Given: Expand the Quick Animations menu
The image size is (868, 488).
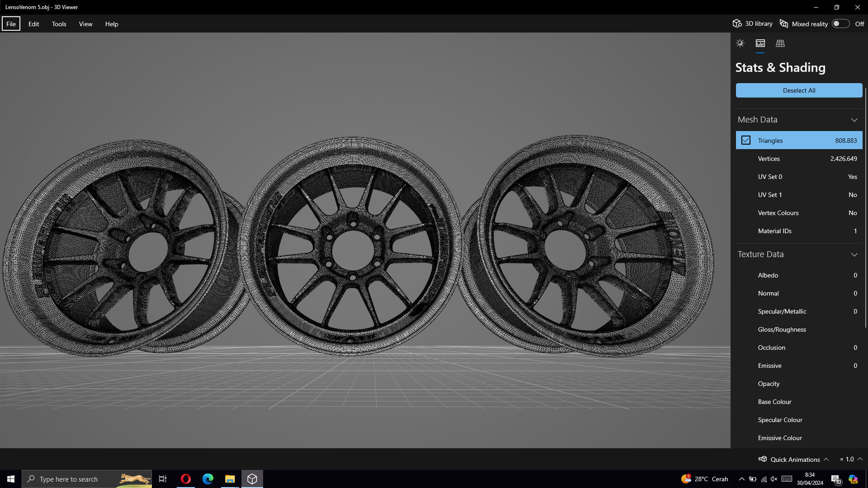Looking at the screenshot, I should (x=826, y=459).
